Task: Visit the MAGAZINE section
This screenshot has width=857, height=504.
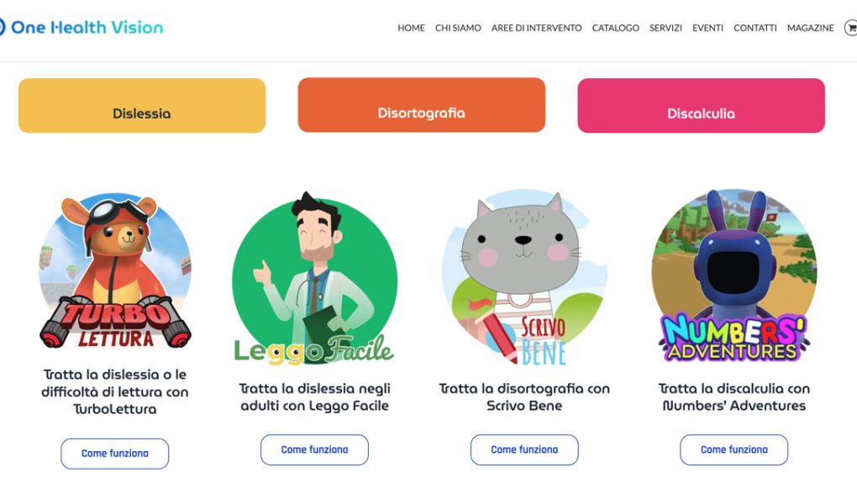Action: click(811, 28)
